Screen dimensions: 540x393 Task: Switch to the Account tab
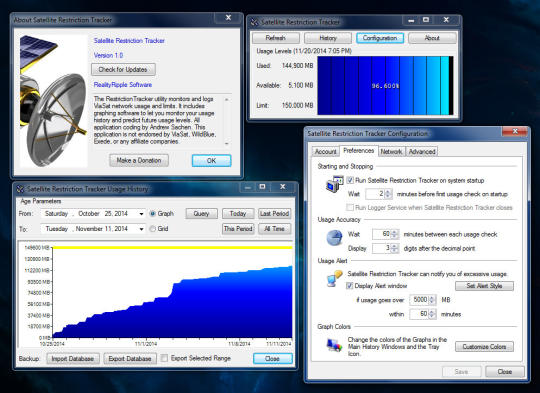coord(325,152)
